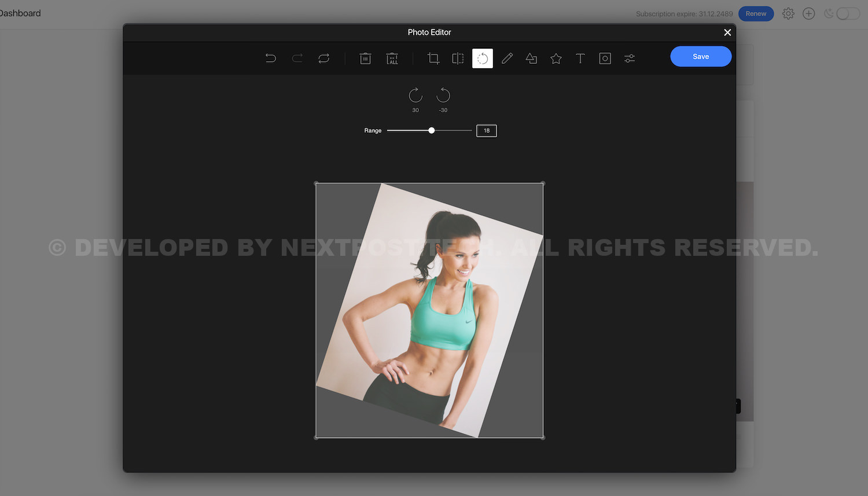Screen dimensions: 868x496
Task: Open the Filter sliders tool
Action: point(630,58)
